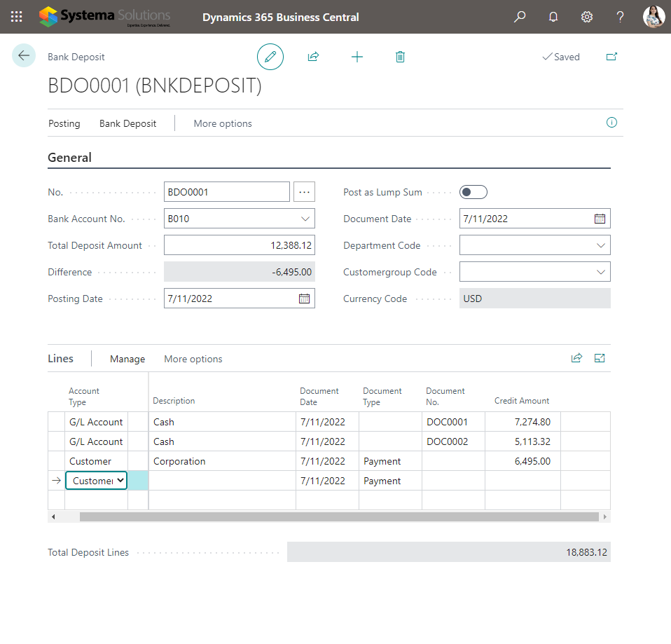Open the notifications bell

[x=553, y=17]
